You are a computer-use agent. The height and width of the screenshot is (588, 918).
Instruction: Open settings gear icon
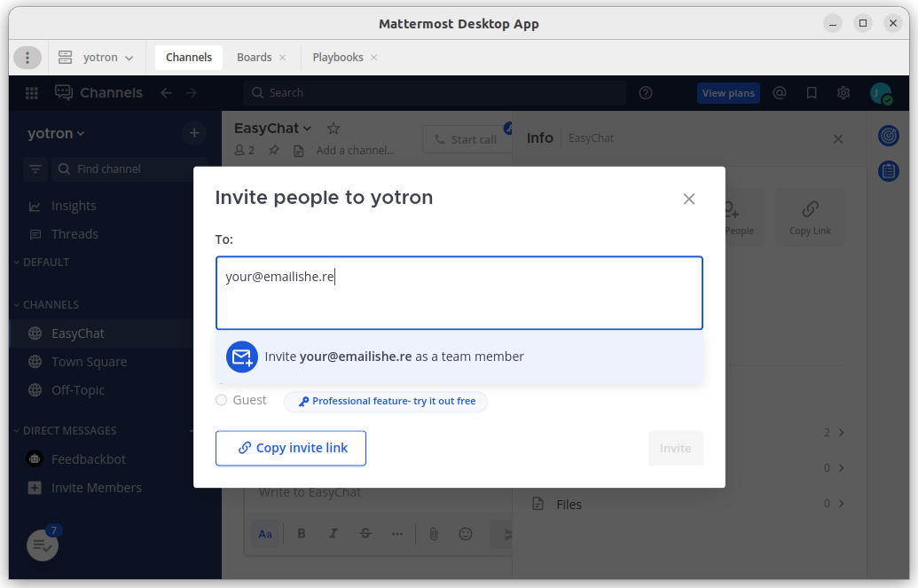tap(843, 92)
